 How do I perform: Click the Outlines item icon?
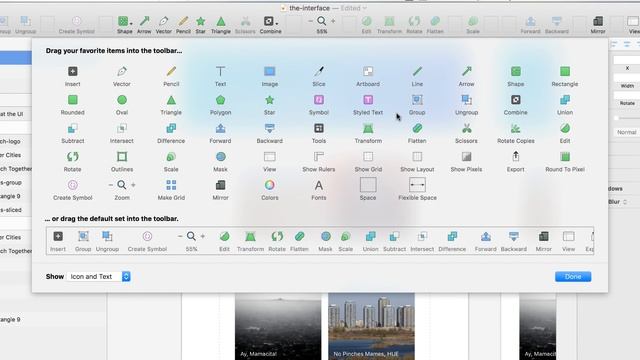pyautogui.click(x=122, y=157)
